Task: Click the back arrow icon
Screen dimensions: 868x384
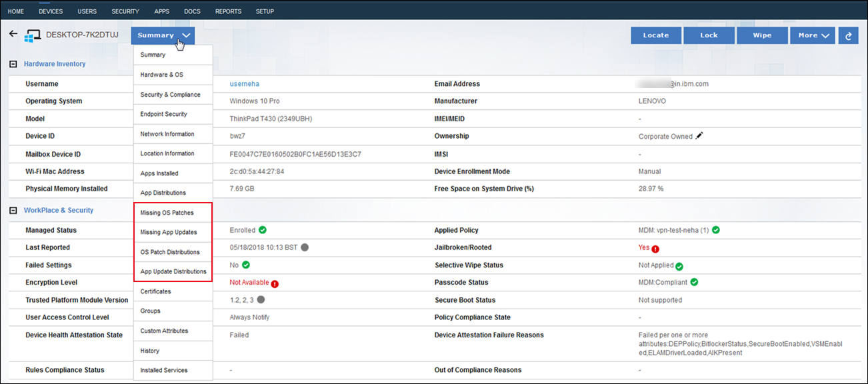Action: coord(13,34)
